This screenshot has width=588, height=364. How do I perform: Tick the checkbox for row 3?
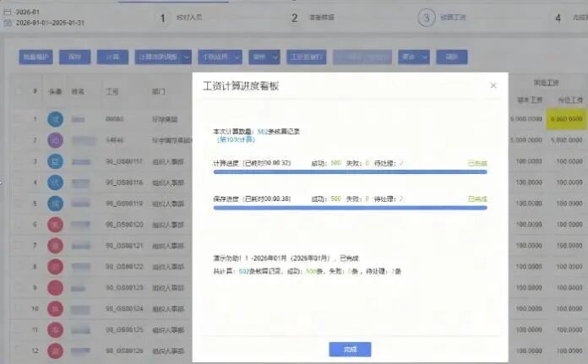click(x=18, y=161)
